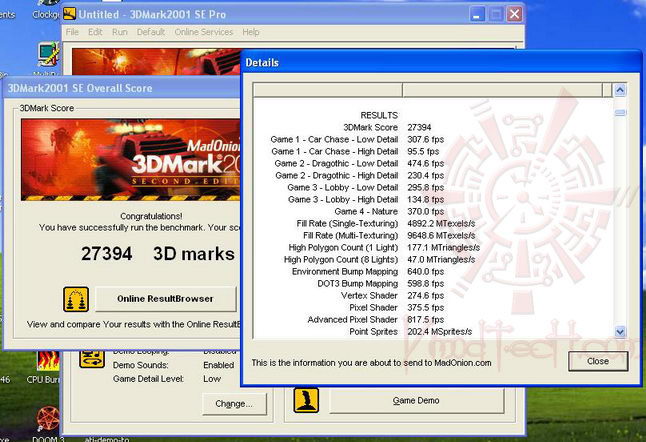Open the CPU Burn desktop icon
646x442 pixels.
point(47,367)
